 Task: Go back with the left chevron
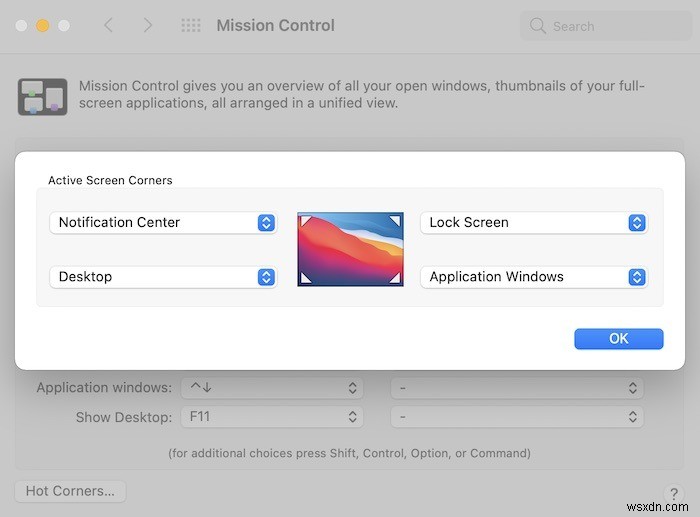click(108, 25)
